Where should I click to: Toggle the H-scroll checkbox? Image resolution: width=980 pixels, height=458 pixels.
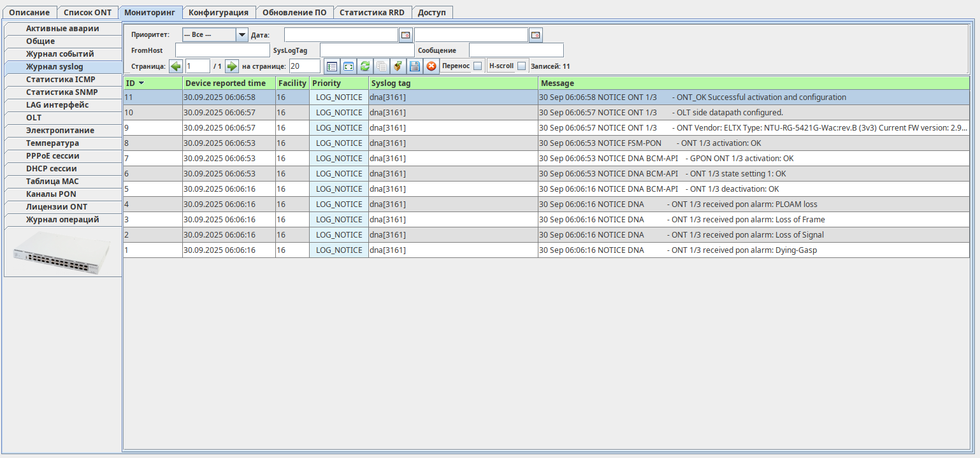(x=521, y=66)
